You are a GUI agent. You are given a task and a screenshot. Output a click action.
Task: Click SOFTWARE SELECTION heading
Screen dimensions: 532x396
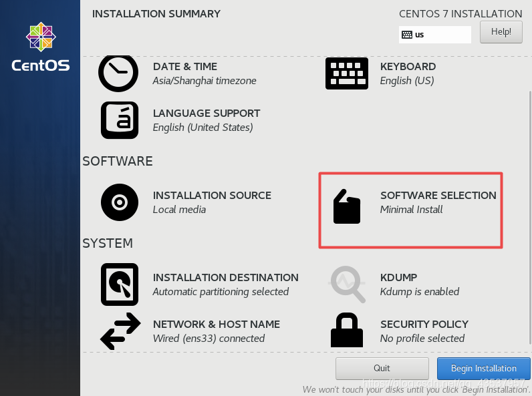(438, 195)
